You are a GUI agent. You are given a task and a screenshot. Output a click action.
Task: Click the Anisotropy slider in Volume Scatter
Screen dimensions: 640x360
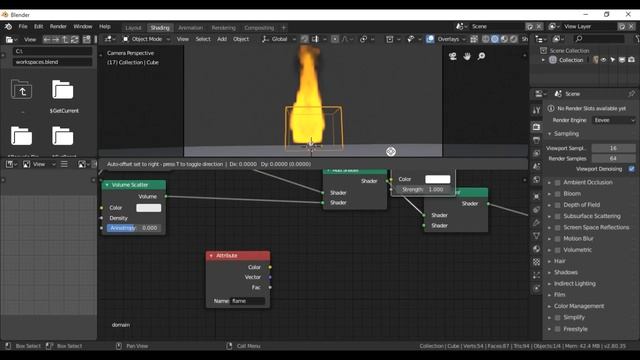click(x=134, y=228)
